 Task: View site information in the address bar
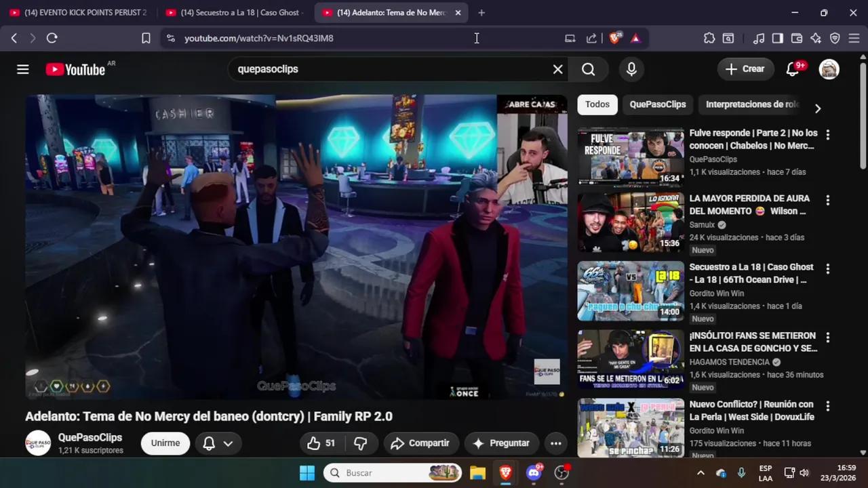pos(170,38)
